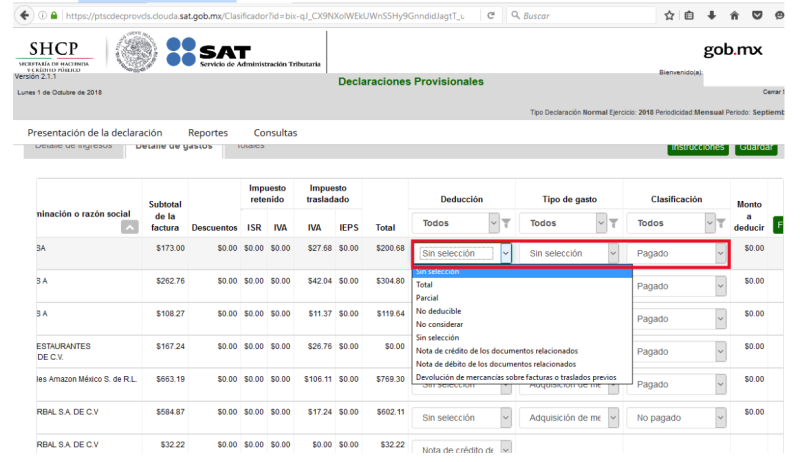Open the Consultas menu
Screen dimensions: 800x462
pos(276,133)
